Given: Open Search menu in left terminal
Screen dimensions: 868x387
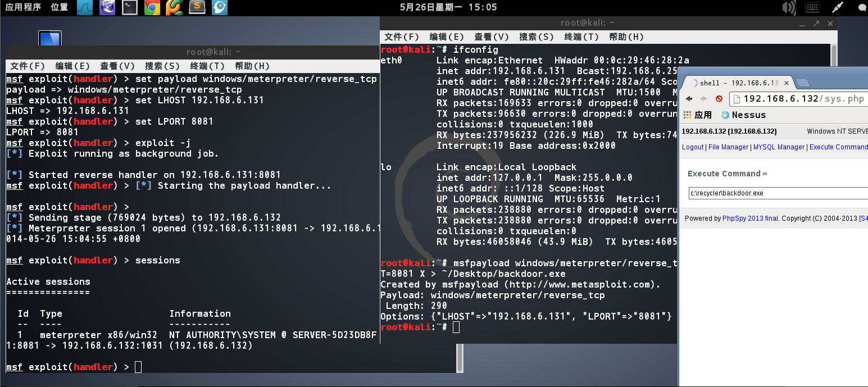Looking at the screenshot, I should (163, 66).
